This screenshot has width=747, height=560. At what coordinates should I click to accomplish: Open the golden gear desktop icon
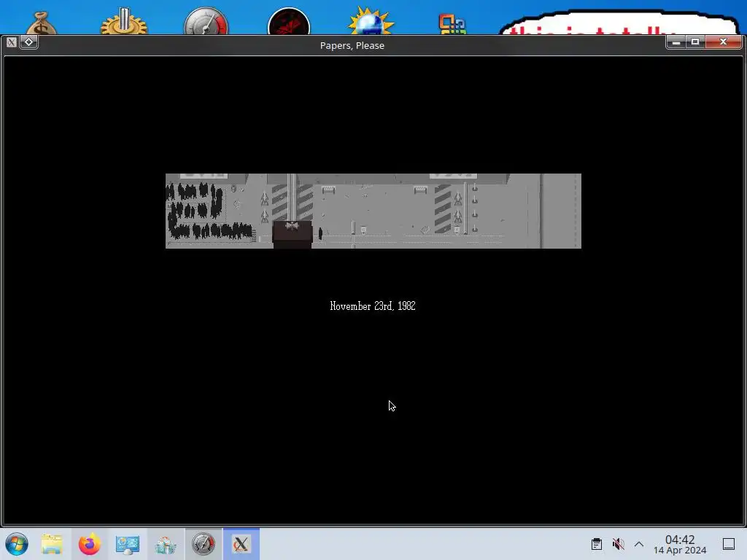[x=124, y=22]
